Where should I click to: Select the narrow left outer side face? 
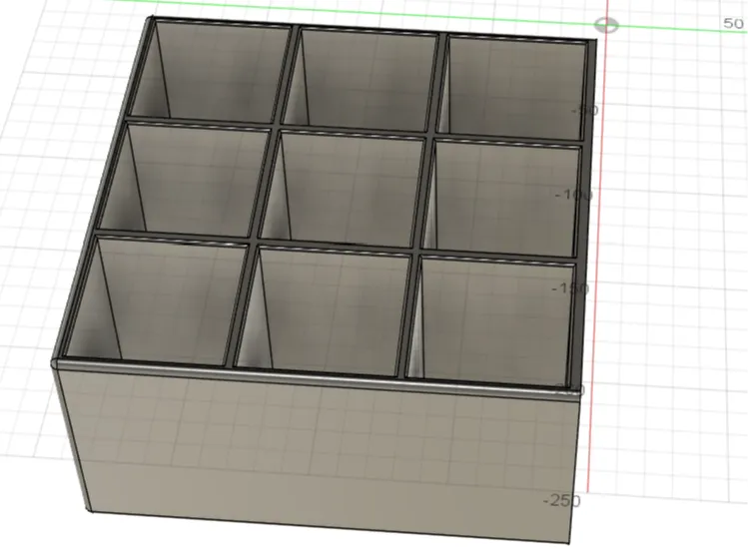pyautogui.click(x=72, y=436)
